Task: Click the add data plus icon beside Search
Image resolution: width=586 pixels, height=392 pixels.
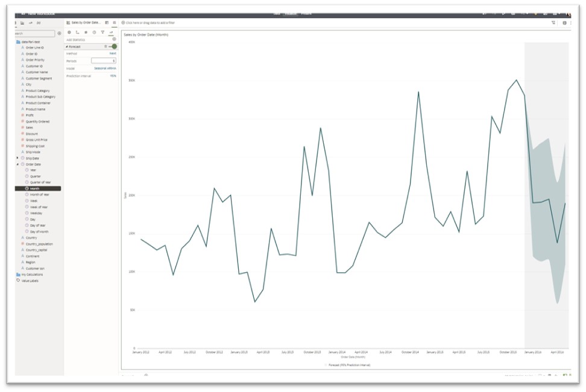Action: point(59,33)
